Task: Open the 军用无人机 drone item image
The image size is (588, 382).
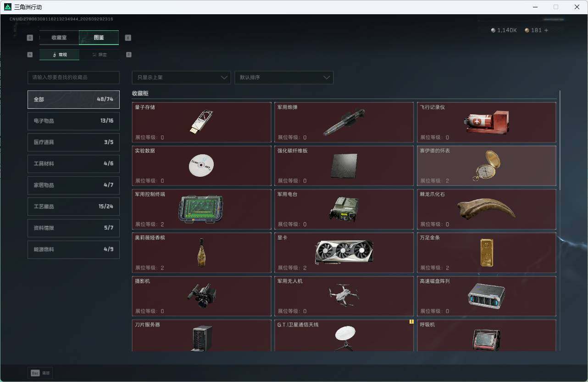Action: click(344, 295)
